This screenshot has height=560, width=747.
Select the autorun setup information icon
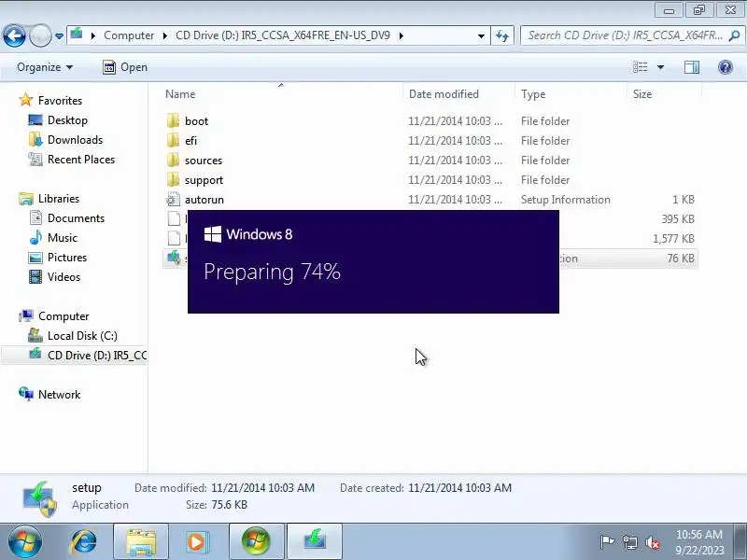pyautogui.click(x=173, y=199)
